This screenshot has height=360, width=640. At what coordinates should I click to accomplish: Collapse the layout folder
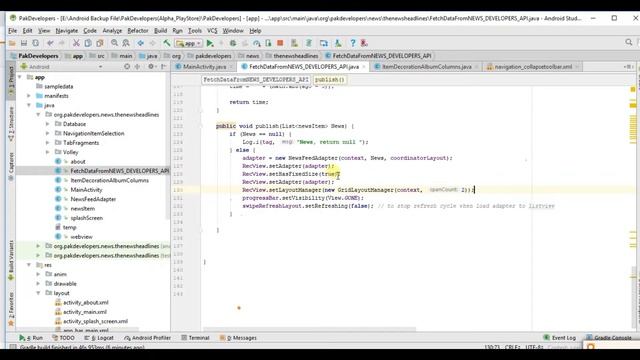38,293
